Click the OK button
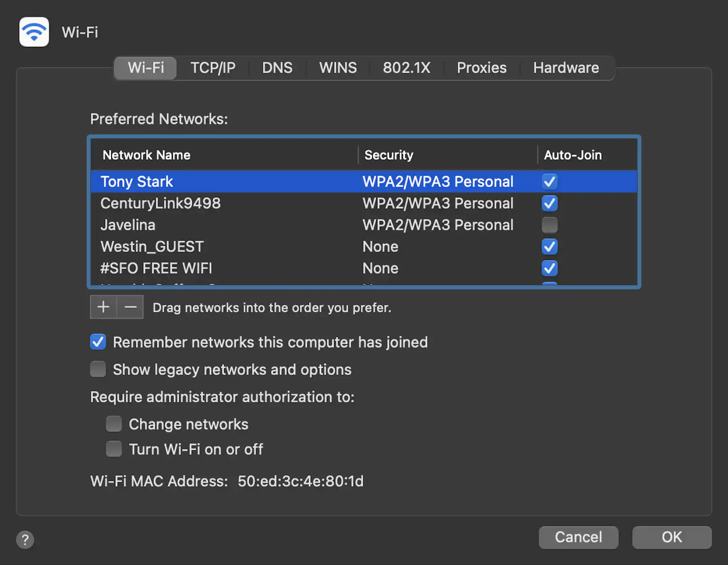Screen dimensions: 728x565 point(671,537)
